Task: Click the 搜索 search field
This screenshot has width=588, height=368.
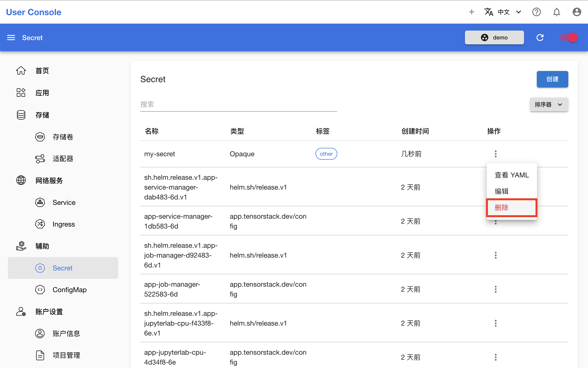Action: 239,104
